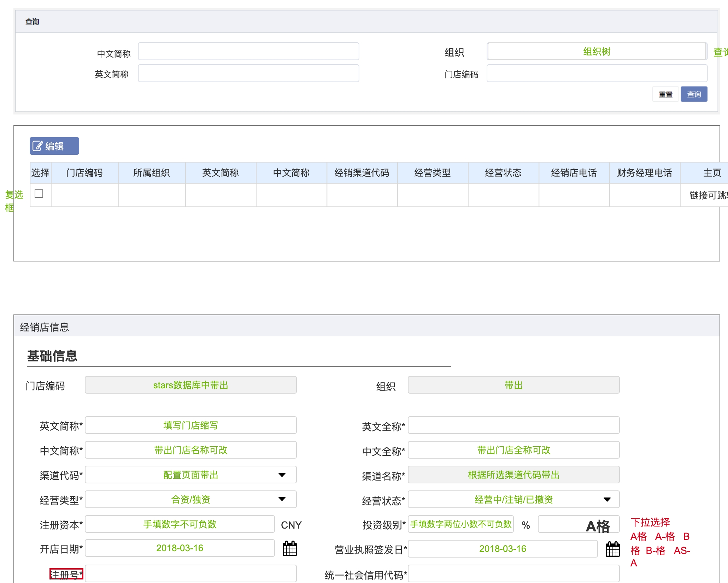728x583 pixels.
Task: Focus the 门店编码 search field
Action: point(597,73)
